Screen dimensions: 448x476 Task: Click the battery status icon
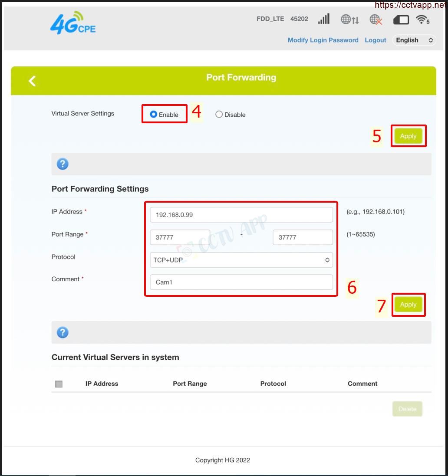[401, 20]
